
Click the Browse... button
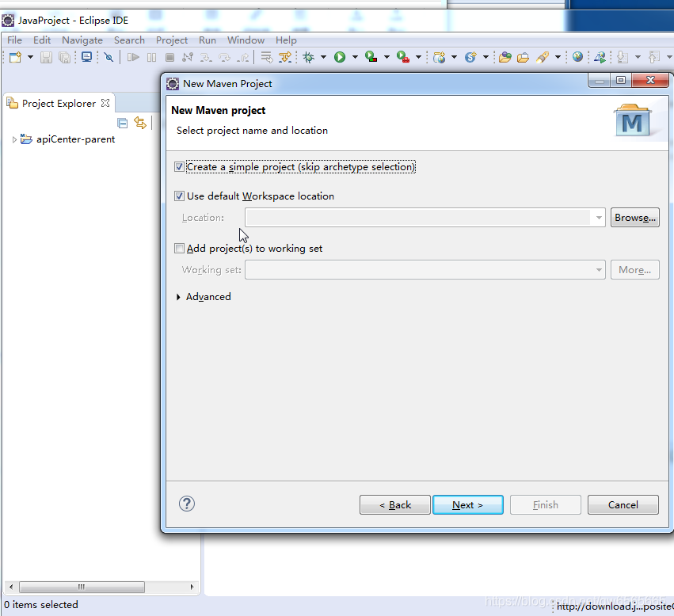click(635, 218)
